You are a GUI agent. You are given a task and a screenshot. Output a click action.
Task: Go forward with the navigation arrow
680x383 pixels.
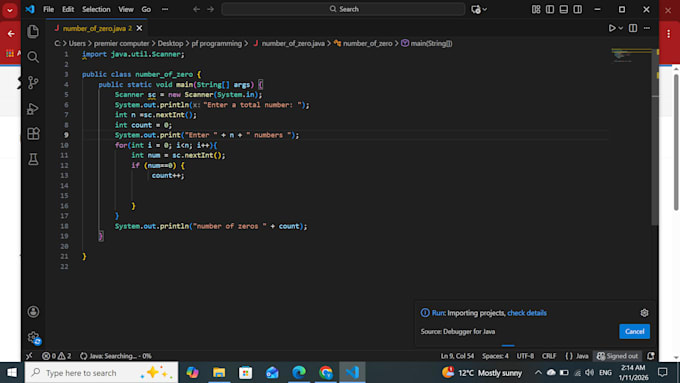pyautogui.click(x=210, y=9)
